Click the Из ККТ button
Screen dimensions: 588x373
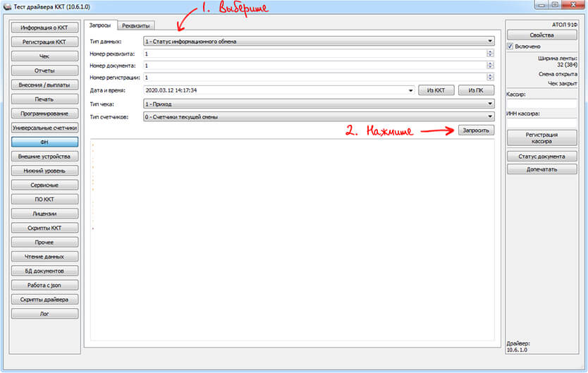click(x=436, y=90)
